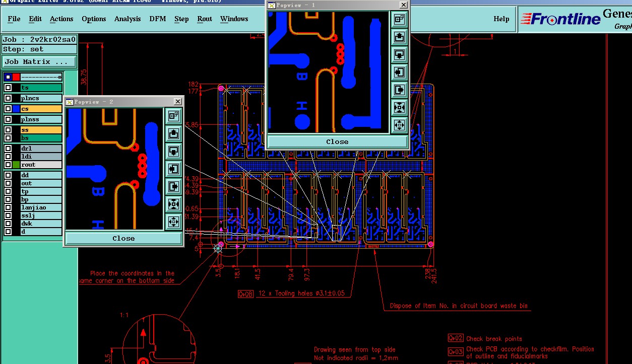Open the DFM menu
This screenshot has width=632, height=364.
pyautogui.click(x=158, y=19)
